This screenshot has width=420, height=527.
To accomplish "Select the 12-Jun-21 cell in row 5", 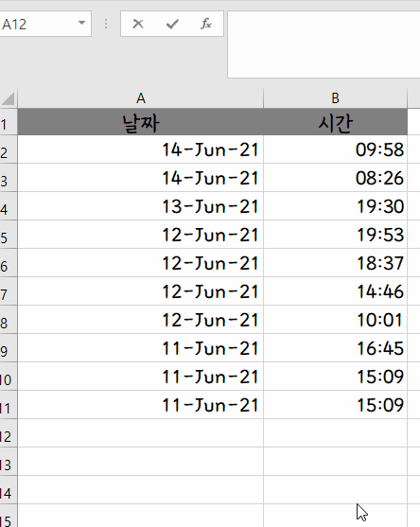I will tap(140, 235).
